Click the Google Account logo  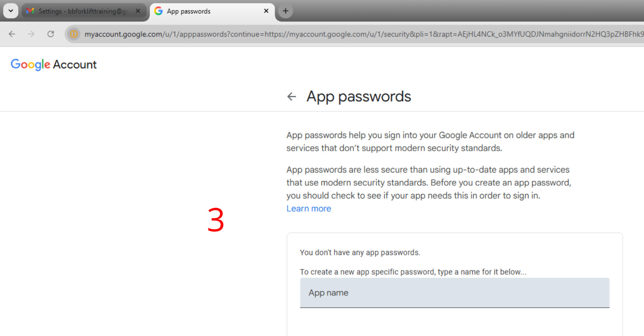point(54,64)
